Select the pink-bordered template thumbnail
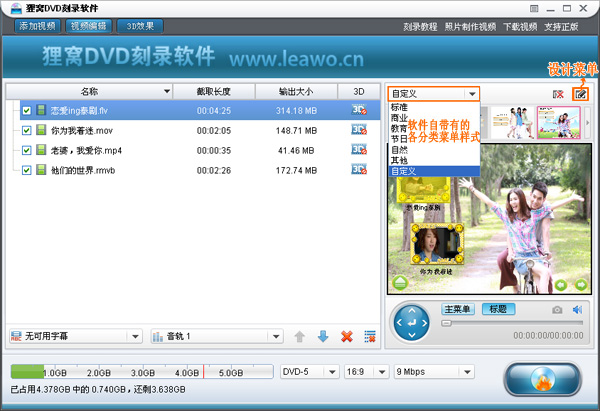 tap(559, 122)
